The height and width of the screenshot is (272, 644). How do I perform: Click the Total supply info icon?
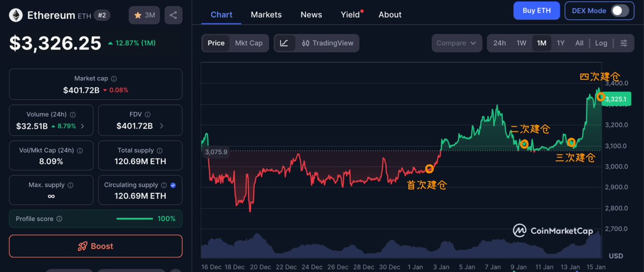point(160,151)
